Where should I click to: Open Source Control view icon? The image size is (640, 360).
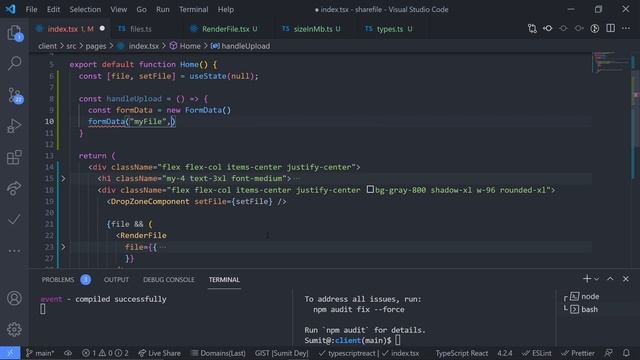click(x=14, y=95)
